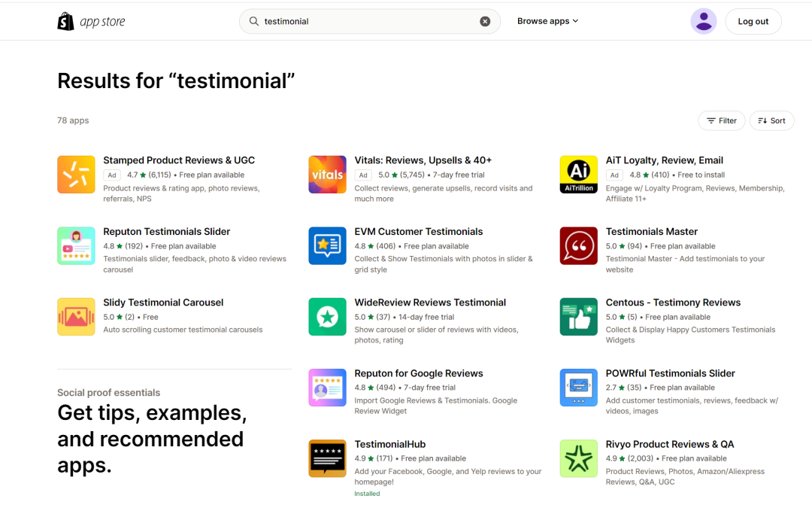Image resolution: width=812 pixels, height=508 pixels.
Task: Open EVM Customer Testimonials title
Action: [419, 231]
